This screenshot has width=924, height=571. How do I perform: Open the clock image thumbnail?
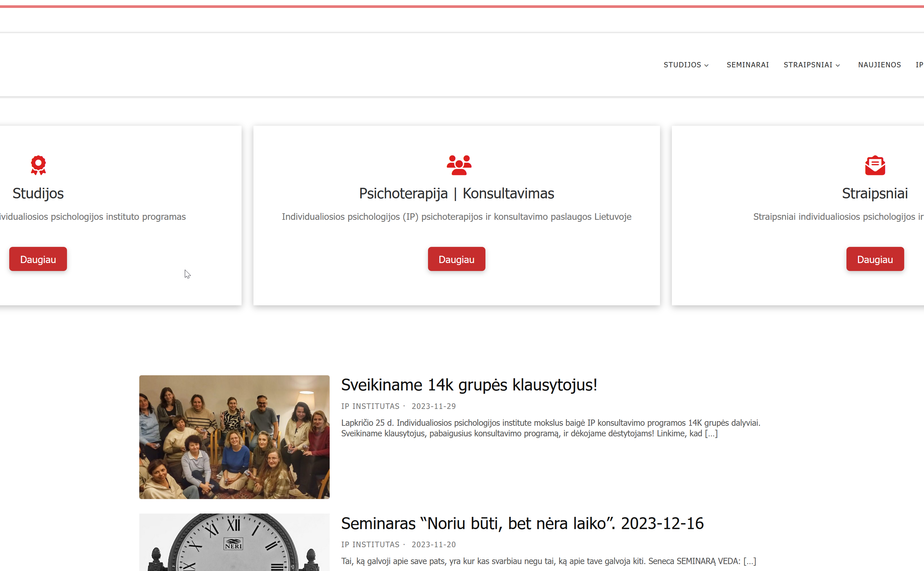pyautogui.click(x=234, y=542)
